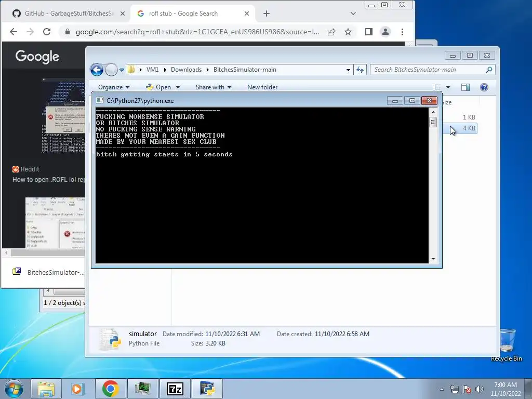Launch Windows Media Player from taskbar
532x399 pixels.
[78, 389]
